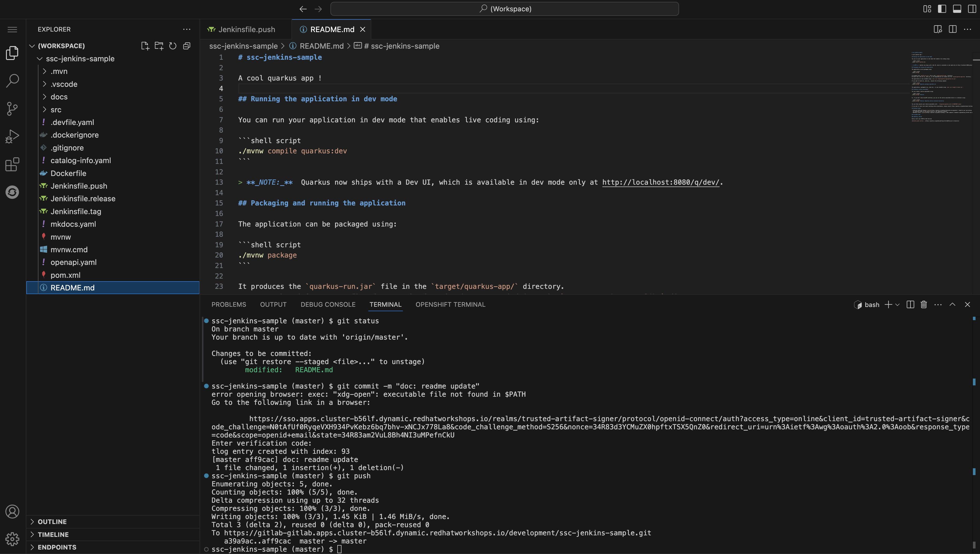980x554 pixels.
Task: Open the Extensions view
Action: (x=12, y=164)
